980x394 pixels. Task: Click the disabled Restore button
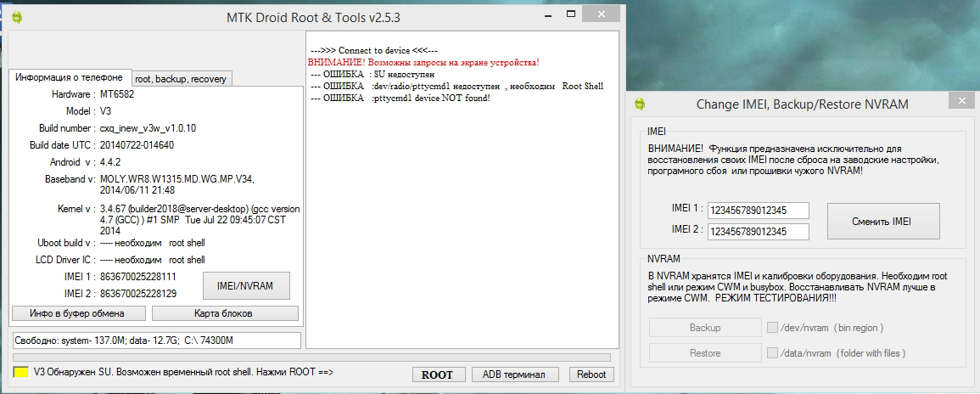[x=705, y=352]
